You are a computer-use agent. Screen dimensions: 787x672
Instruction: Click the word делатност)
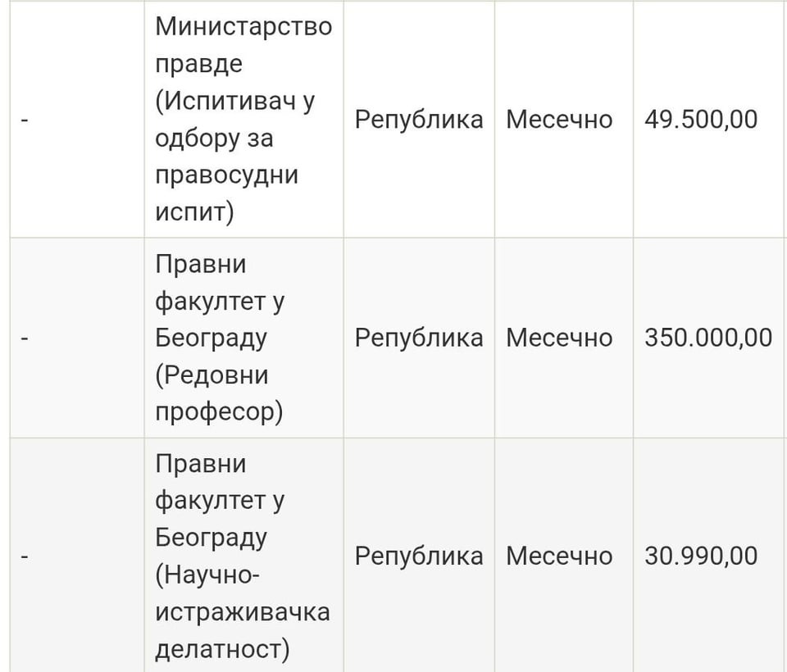click(x=222, y=649)
